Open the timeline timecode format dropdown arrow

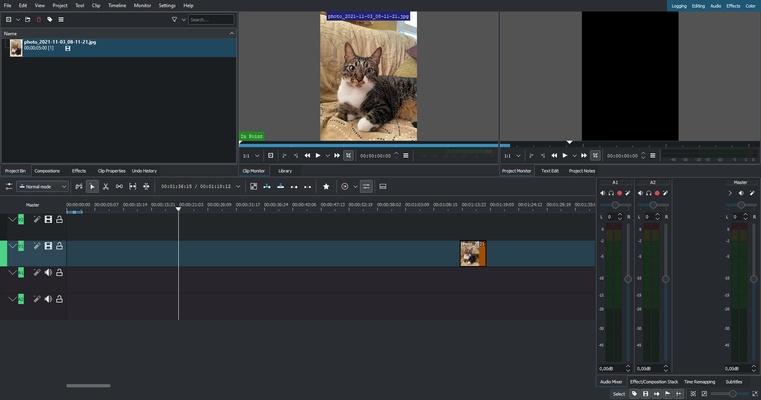[x=238, y=186]
